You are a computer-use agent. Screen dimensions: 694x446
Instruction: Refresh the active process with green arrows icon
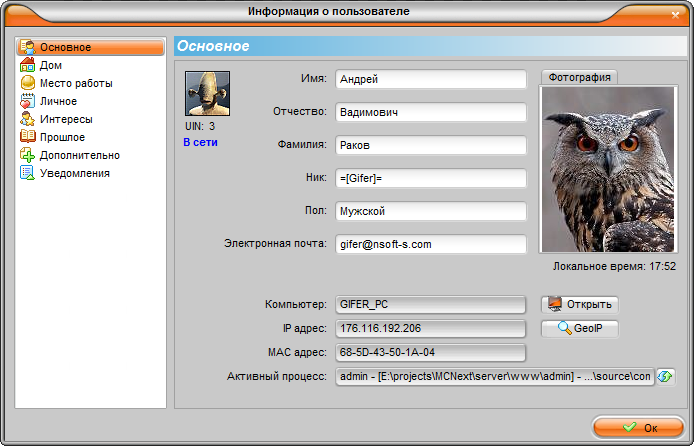point(665,377)
